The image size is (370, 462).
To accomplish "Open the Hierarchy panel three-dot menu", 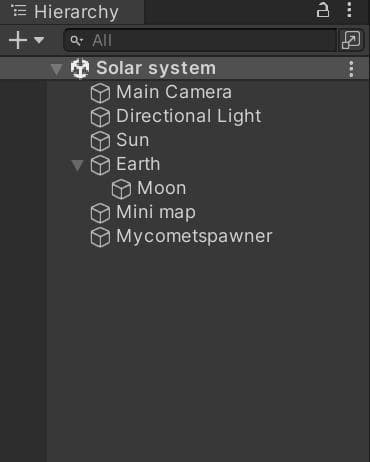I will point(349,10).
